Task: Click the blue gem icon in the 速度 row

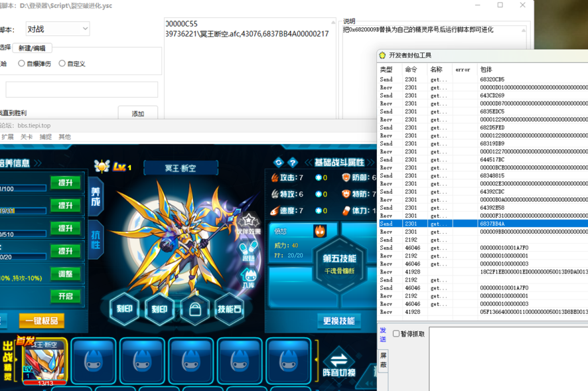Action: tap(319, 210)
